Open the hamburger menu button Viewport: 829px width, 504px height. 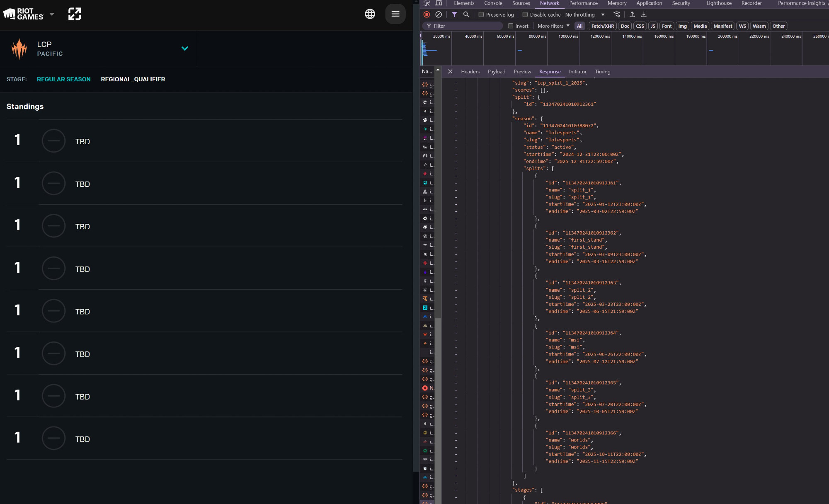pos(395,14)
